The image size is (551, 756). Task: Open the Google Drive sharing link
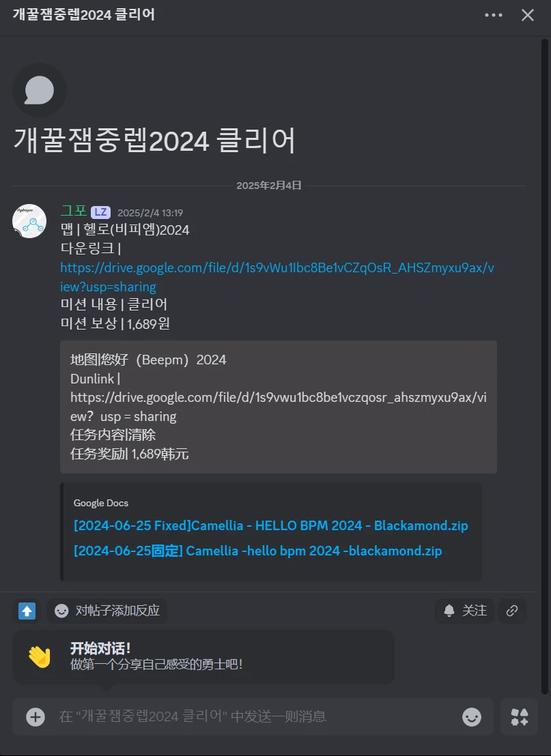coord(277,277)
